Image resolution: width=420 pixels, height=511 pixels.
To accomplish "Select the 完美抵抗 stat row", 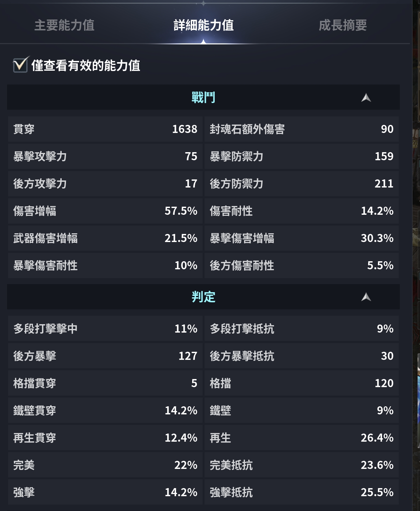I will (x=302, y=465).
